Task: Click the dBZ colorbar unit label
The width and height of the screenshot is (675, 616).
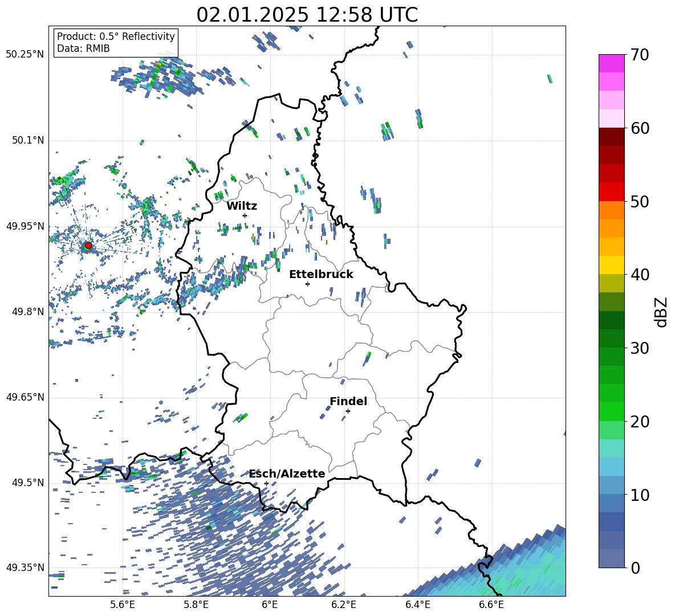Action: [662, 312]
